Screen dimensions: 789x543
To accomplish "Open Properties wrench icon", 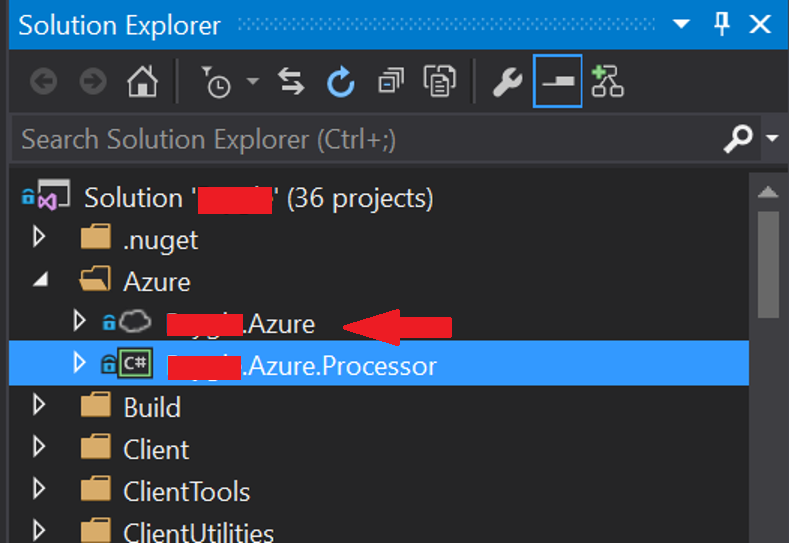I will (507, 82).
